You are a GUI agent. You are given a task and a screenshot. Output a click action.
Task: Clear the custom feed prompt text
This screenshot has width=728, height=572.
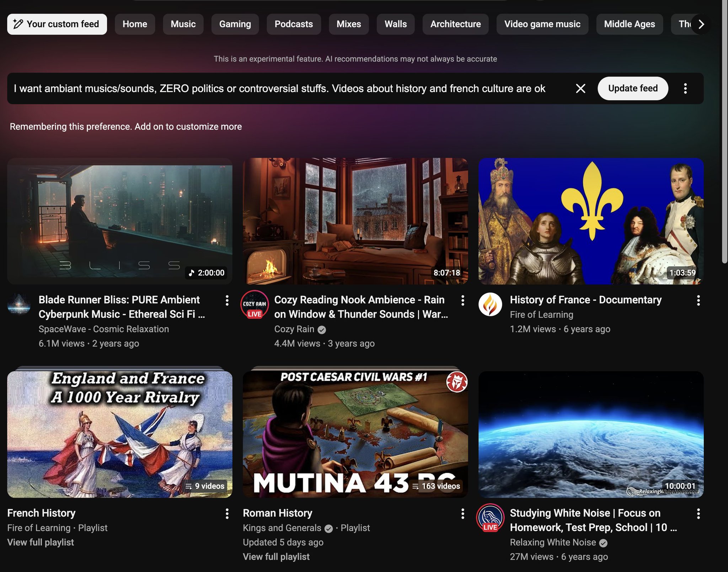pos(580,89)
